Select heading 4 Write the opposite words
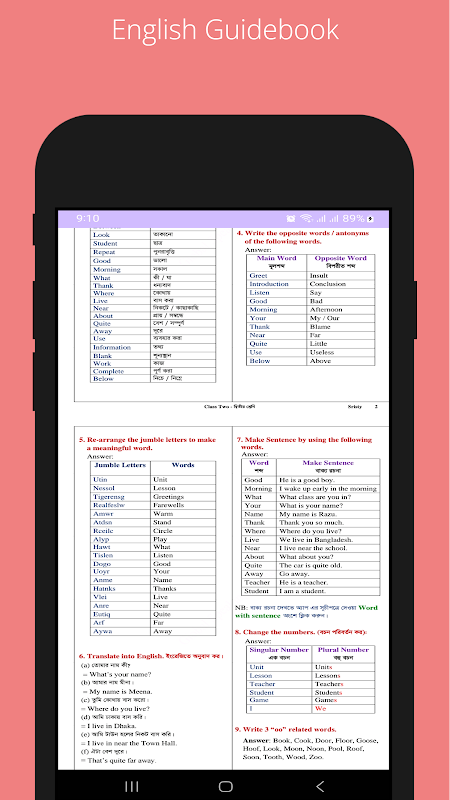Screen dimensions: 450x800 click(x=303, y=237)
